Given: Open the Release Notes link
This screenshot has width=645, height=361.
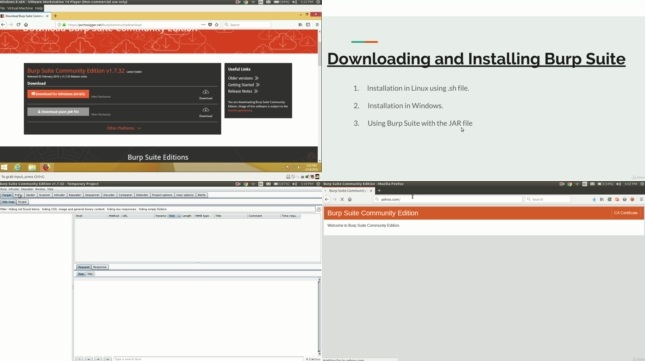Looking at the screenshot, I should pyautogui.click(x=243, y=91).
